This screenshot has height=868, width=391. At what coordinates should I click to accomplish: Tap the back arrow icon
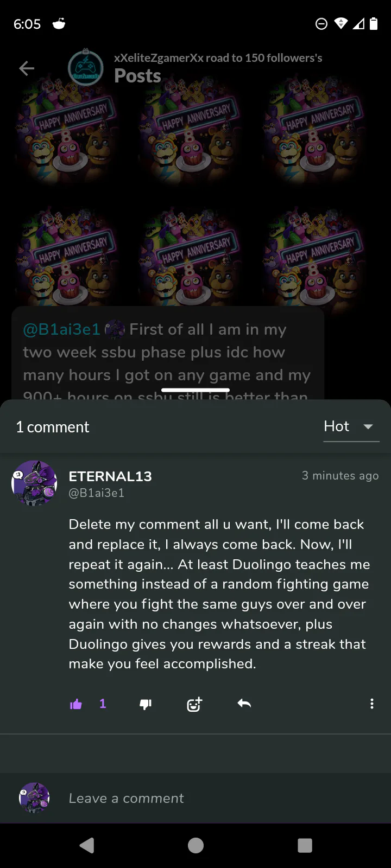[27, 68]
